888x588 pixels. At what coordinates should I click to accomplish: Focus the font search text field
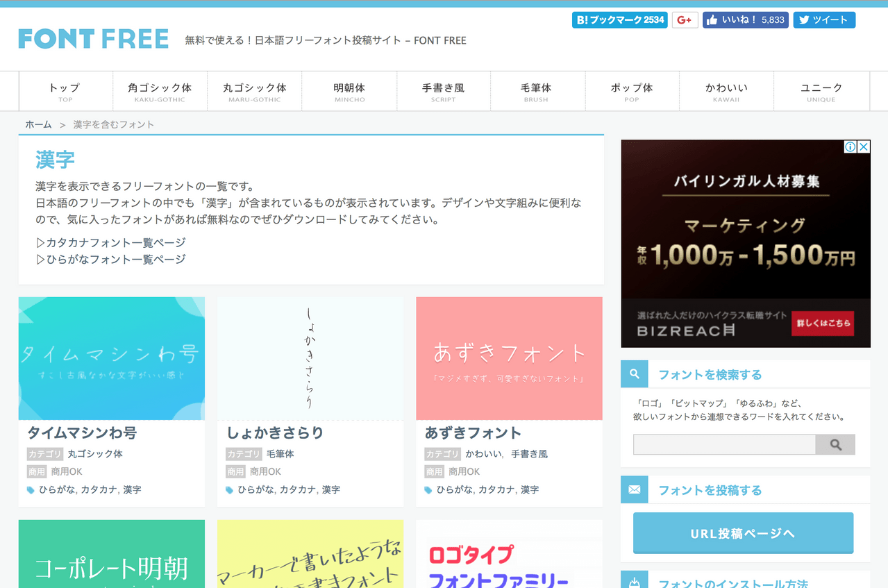[724, 445]
